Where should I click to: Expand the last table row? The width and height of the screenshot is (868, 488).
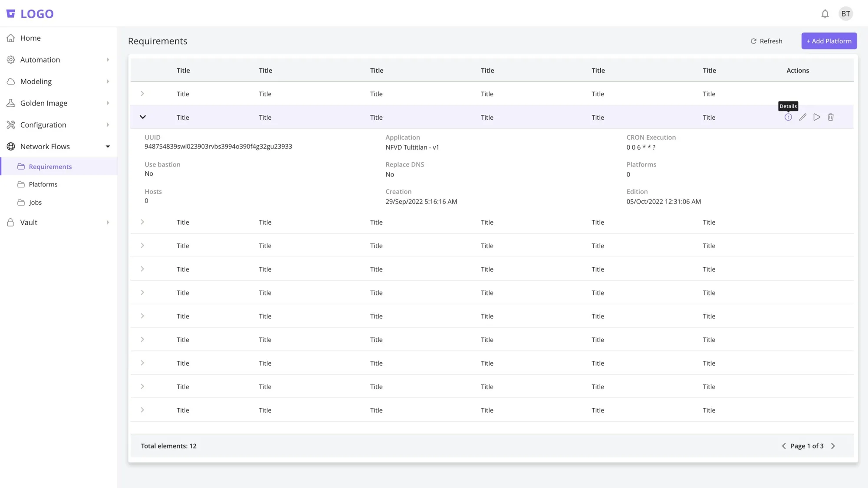142,410
